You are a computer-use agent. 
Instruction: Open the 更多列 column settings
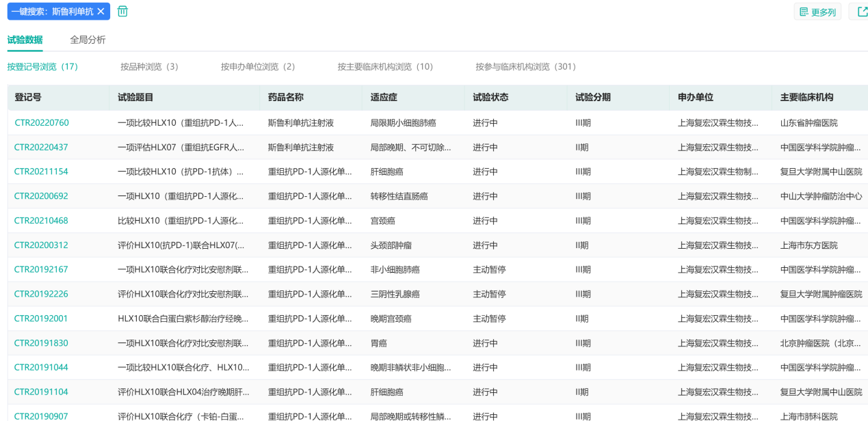pos(817,12)
